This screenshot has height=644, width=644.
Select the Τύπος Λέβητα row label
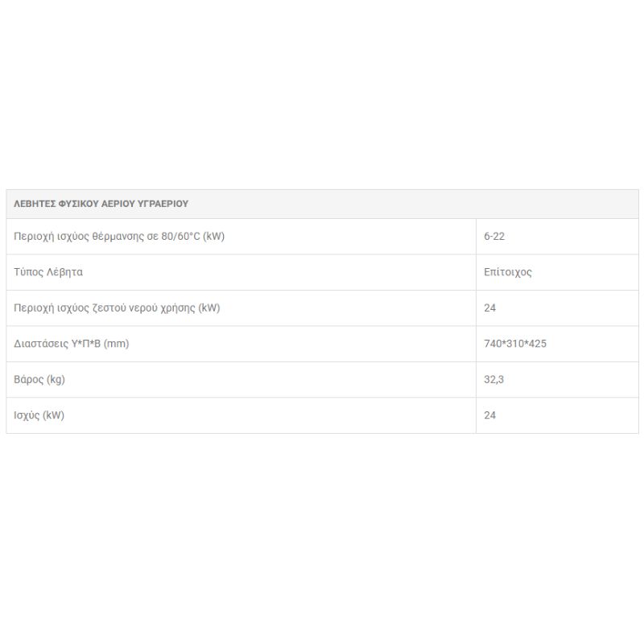pos(48,272)
